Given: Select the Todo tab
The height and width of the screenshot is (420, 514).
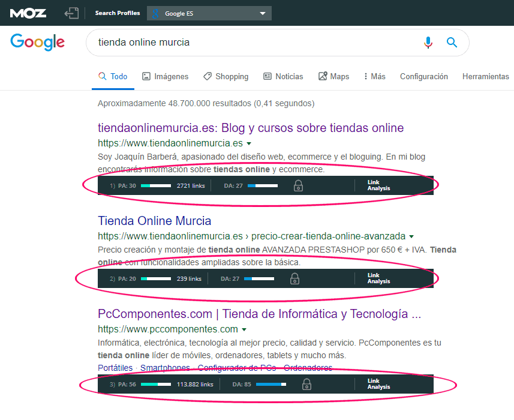Looking at the screenshot, I should [x=113, y=76].
